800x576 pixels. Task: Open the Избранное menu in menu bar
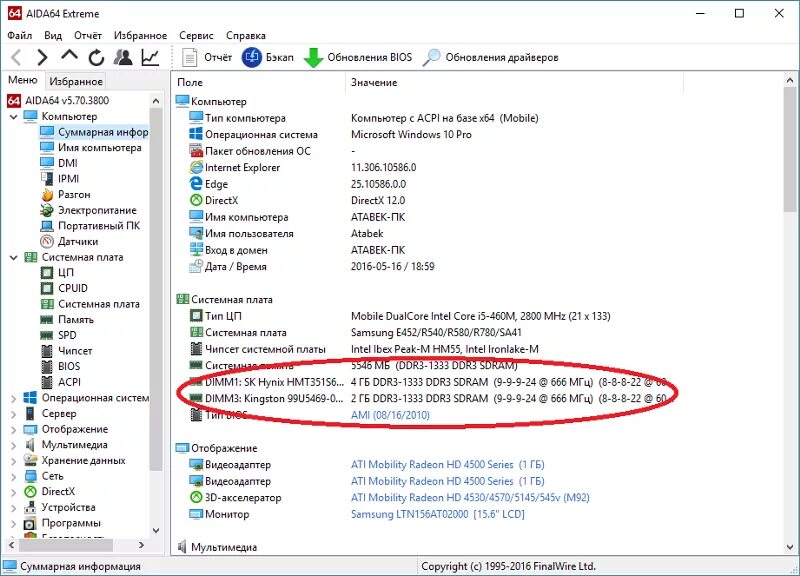coord(140,35)
